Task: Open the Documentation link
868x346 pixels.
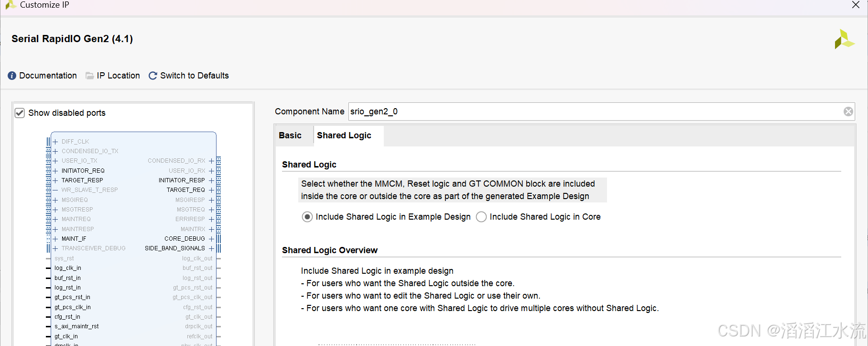Action: pyautogui.click(x=48, y=76)
